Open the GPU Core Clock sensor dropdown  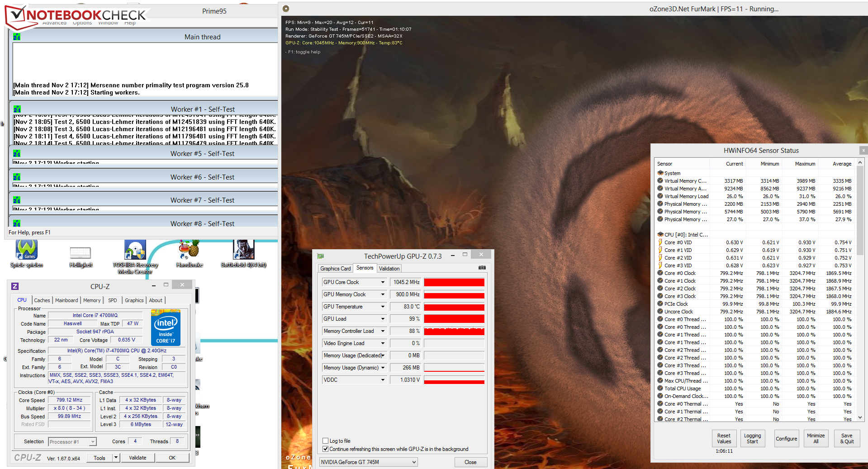click(383, 282)
